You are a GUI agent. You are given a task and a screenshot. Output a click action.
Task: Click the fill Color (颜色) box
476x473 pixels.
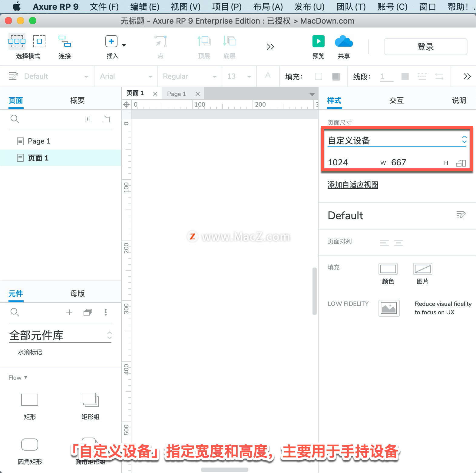(388, 269)
